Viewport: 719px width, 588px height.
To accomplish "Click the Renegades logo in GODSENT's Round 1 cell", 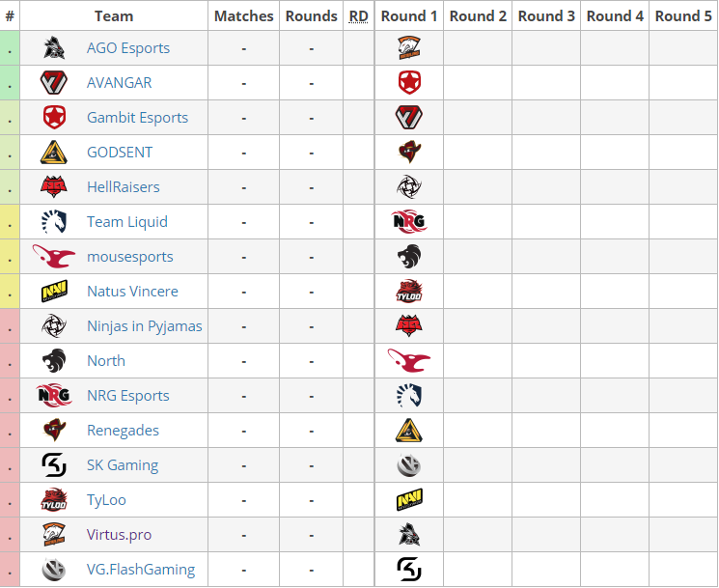I will click(409, 153).
